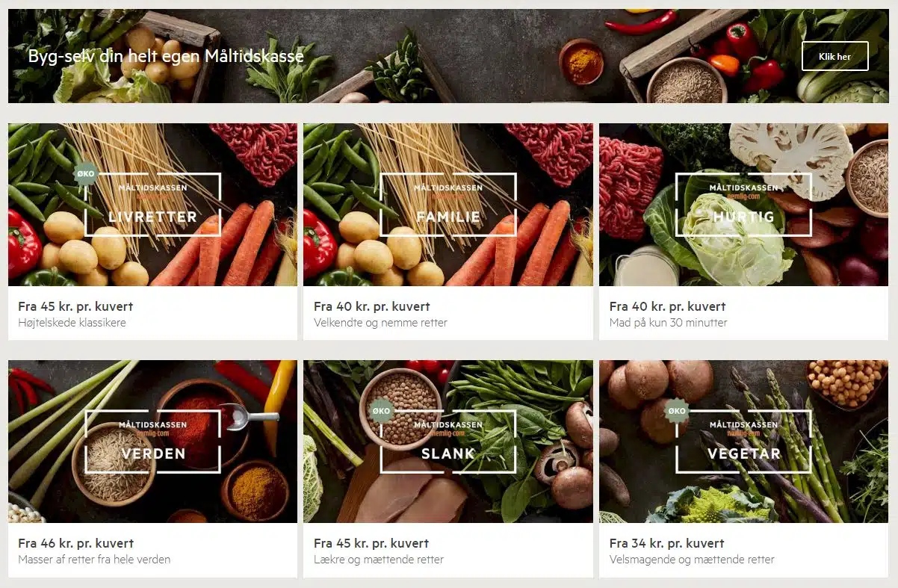This screenshot has width=898, height=588.
Task: Click the ØKO badge on Slank
Action: click(x=382, y=412)
